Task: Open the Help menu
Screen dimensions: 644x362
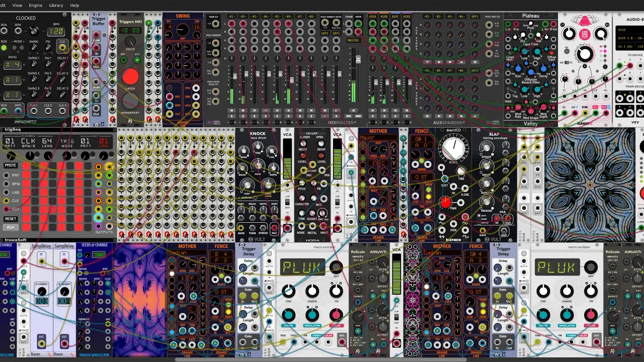Action: coord(74,5)
